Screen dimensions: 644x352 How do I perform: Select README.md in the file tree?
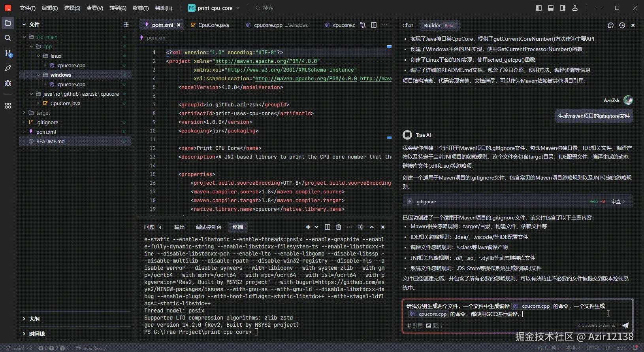[x=75, y=141]
